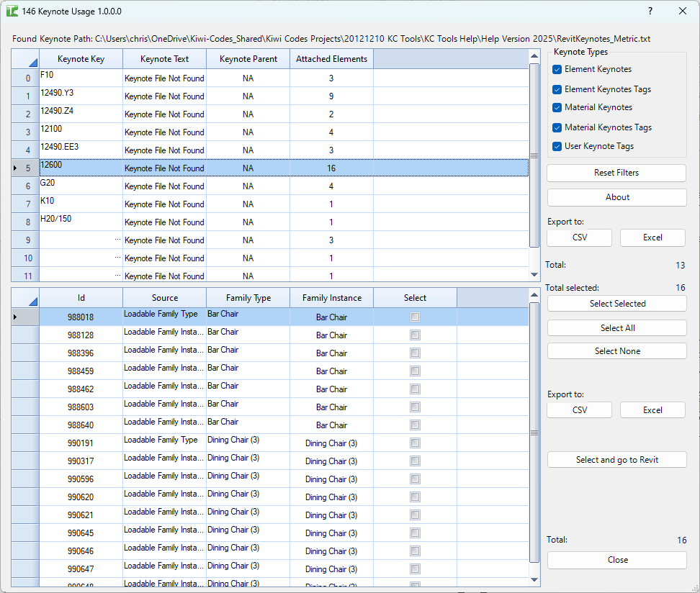
Task: Click the ellipsis in row 9 Keynote Key cell
Action: 117,240
